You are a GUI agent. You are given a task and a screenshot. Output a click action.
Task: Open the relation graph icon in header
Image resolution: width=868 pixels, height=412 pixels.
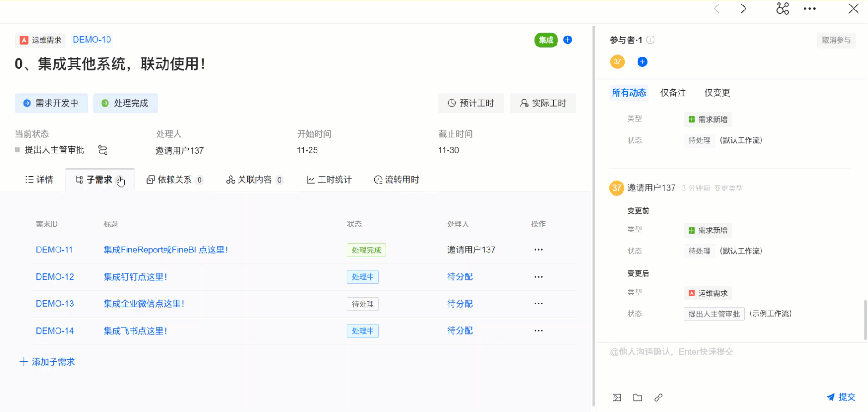782,9
